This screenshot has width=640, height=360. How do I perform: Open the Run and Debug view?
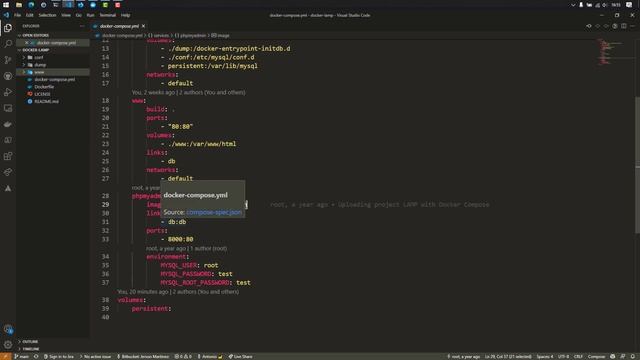click(8, 92)
